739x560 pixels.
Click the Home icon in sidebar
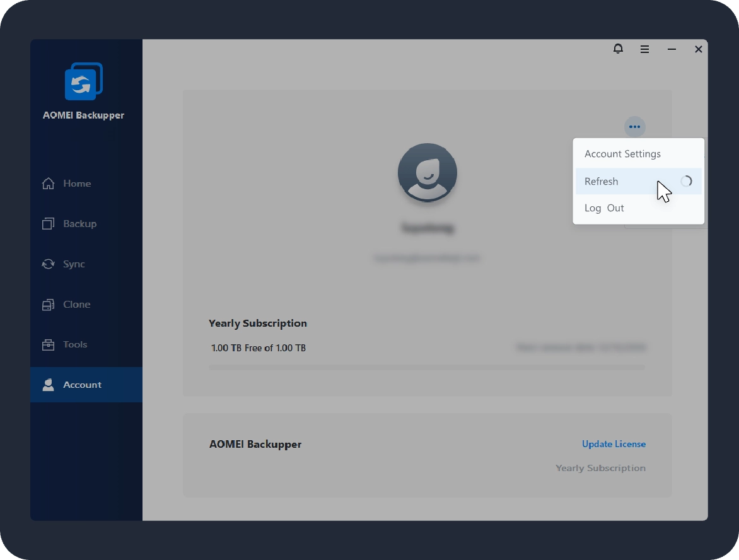coord(48,184)
